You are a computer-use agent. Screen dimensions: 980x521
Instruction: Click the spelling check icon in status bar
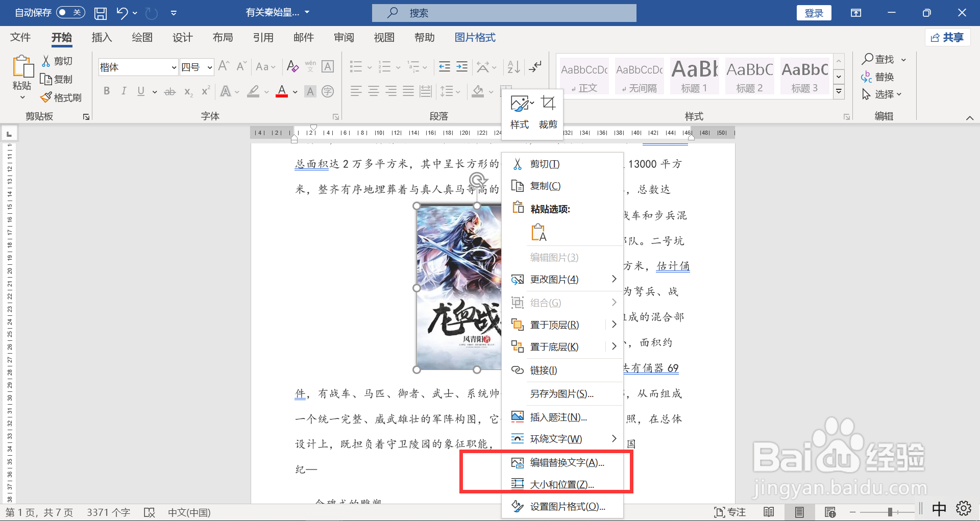point(150,512)
